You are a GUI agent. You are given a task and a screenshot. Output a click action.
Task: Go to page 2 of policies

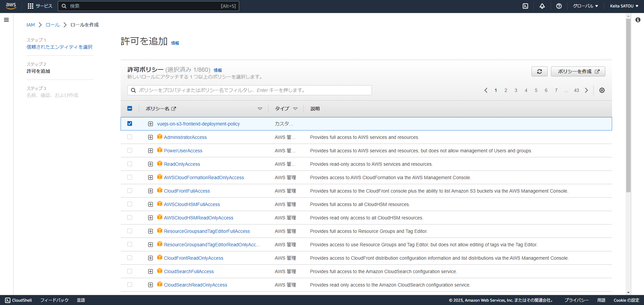coord(506,90)
